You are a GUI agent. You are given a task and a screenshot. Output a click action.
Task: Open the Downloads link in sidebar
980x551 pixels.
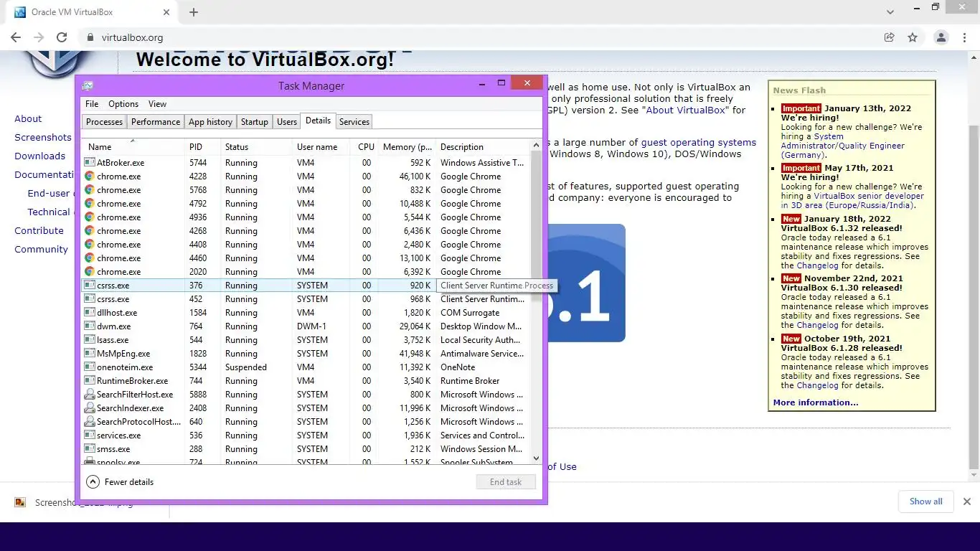point(40,156)
